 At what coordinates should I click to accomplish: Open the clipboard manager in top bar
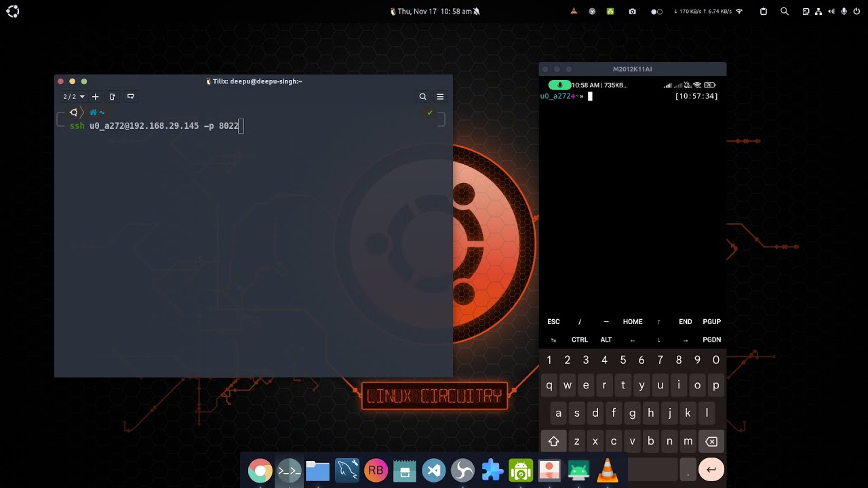(x=764, y=12)
